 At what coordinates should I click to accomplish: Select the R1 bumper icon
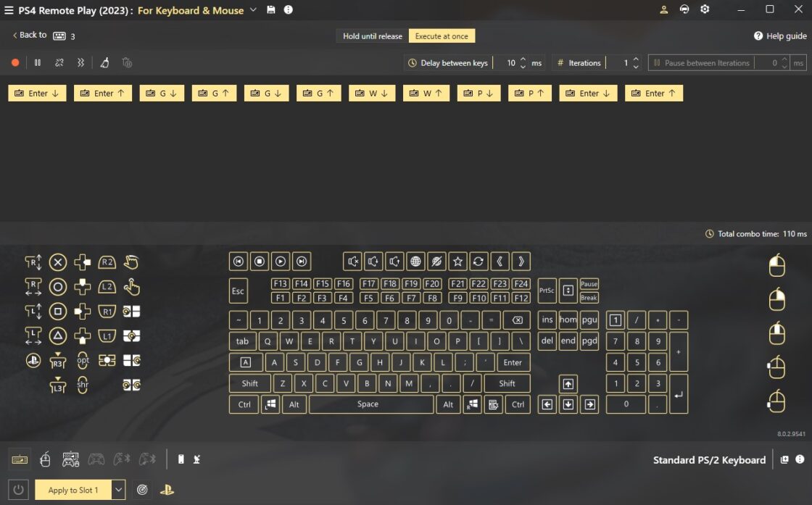[107, 311]
